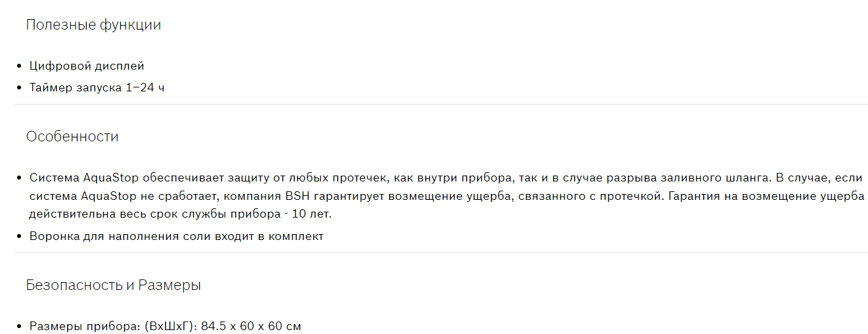Click the words "заливного шланга"

pos(697,178)
